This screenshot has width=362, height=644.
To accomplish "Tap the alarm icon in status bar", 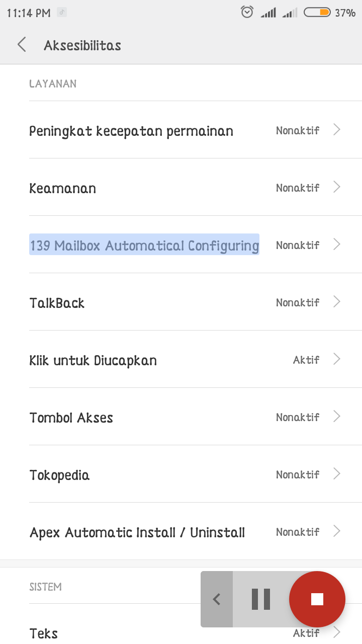I will [x=247, y=12].
